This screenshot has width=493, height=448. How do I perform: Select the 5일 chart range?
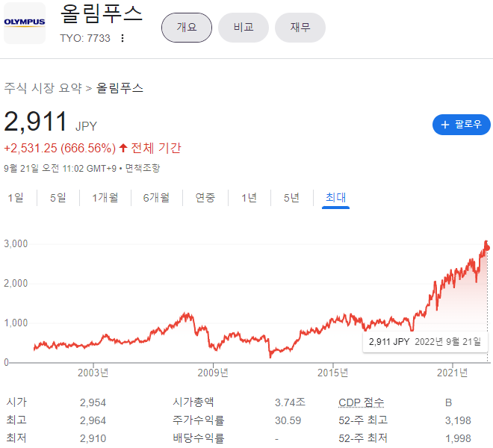click(58, 198)
